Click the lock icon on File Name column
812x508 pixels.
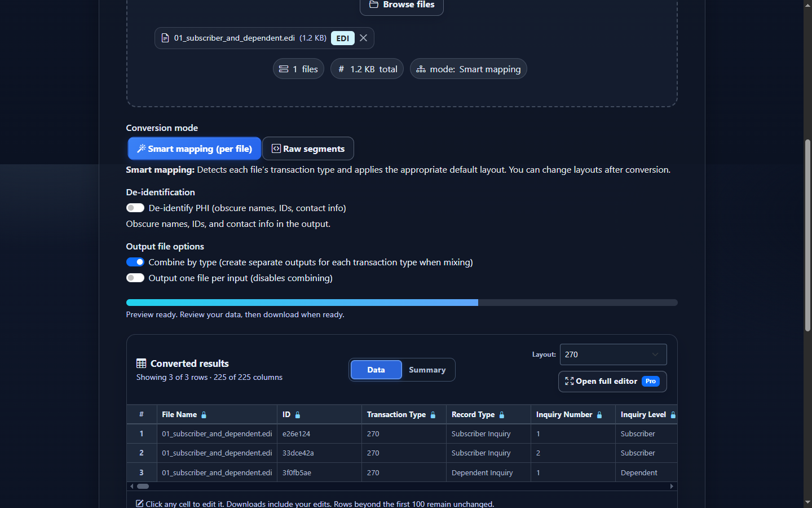(204, 415)
